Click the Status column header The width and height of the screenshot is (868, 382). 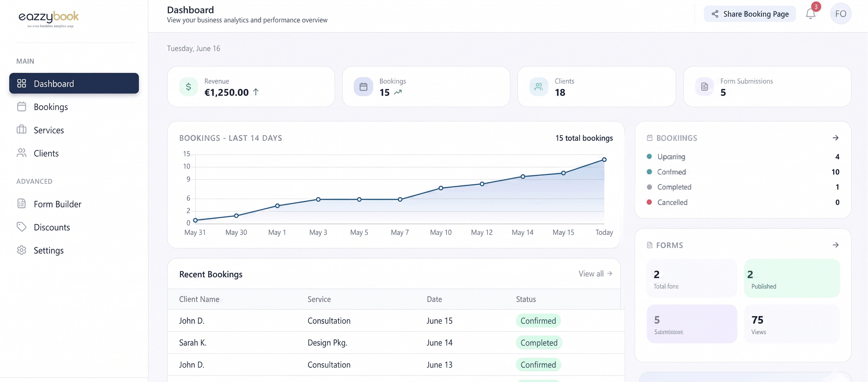(526, 299)
